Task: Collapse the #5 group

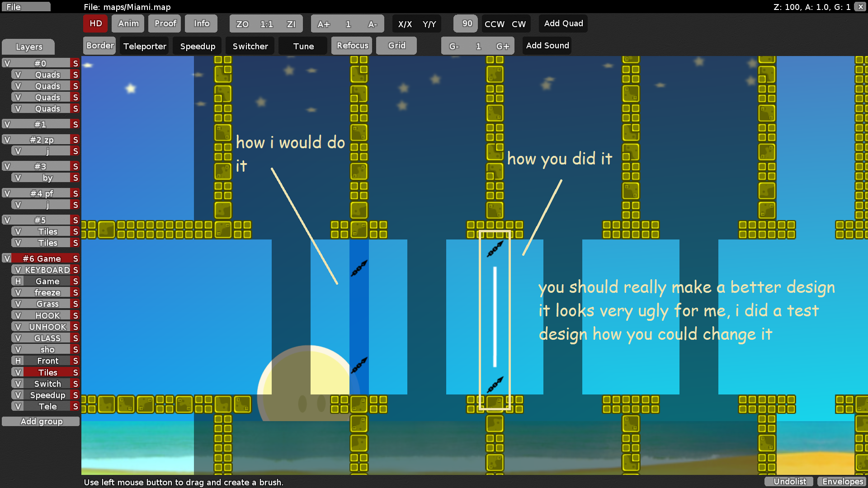Action: click(40, 220)
